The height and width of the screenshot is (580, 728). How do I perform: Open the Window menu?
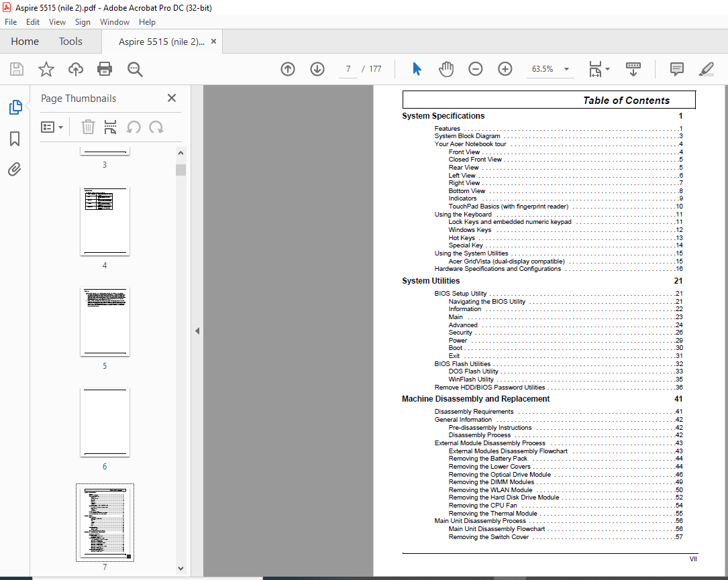114,22
